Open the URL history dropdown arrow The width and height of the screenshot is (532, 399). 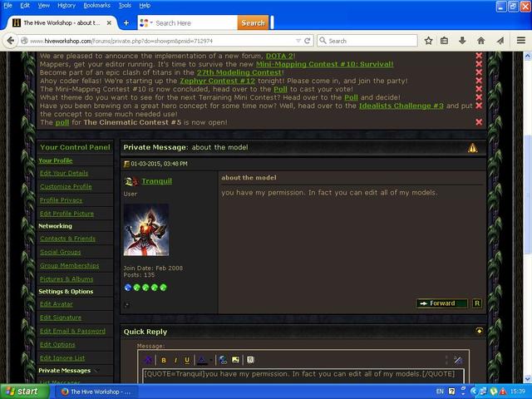(298, 41)
